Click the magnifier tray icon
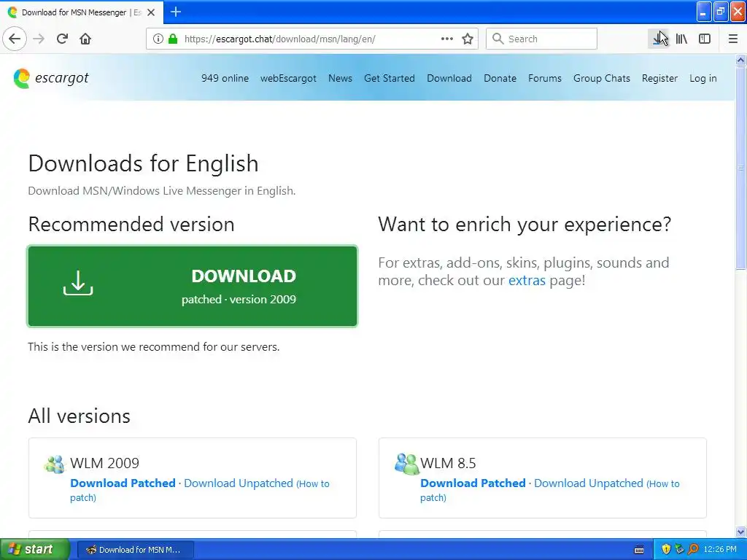Image resolution: width=747 pixels, height=560 pixels. (x=693, y=549)
